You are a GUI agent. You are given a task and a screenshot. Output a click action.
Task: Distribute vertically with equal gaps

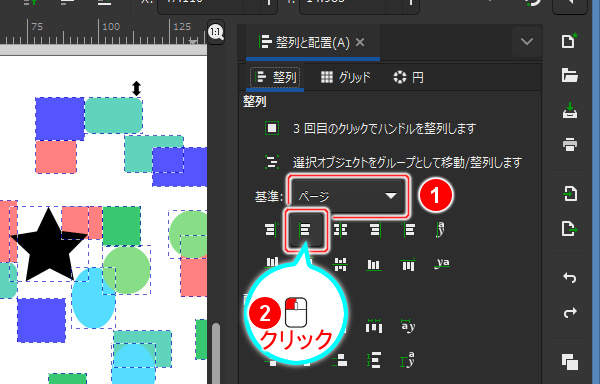(374, 360)
